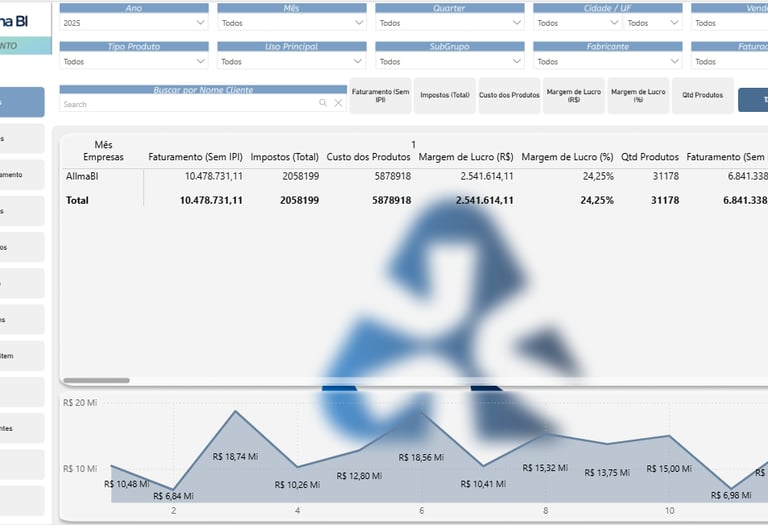Image resolution: width=768 pixels, height=525 pixels.
Task: Click the Total row label
Action: [77, 200]
